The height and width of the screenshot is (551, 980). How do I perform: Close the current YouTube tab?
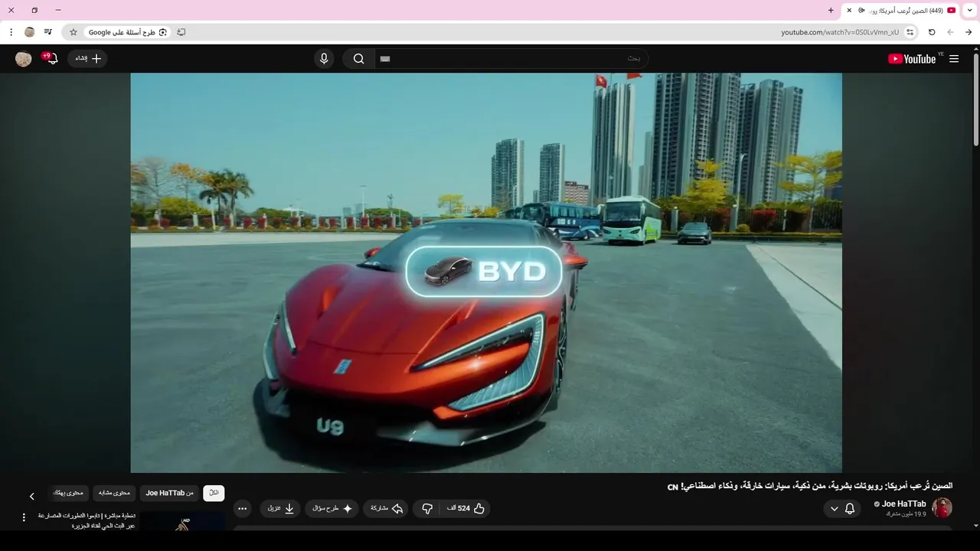coord(849,10)
